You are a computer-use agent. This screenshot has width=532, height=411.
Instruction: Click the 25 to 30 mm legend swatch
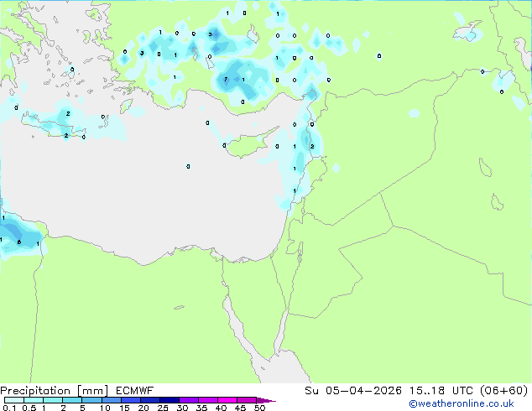[x=169, y=400]
